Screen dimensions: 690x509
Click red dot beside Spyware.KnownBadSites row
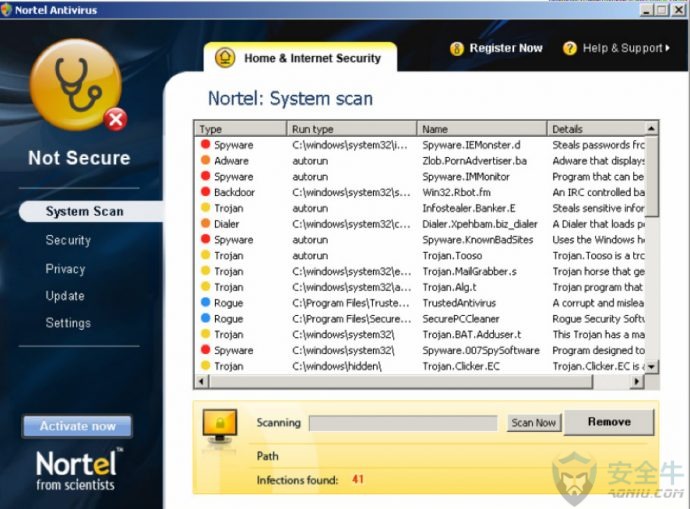coord(205,239)
